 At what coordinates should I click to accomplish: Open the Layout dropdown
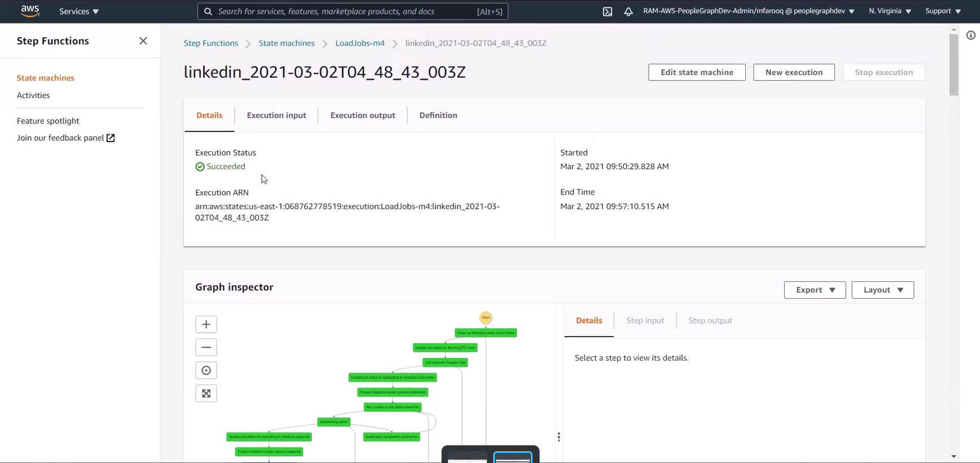click(x=883, y=290)
